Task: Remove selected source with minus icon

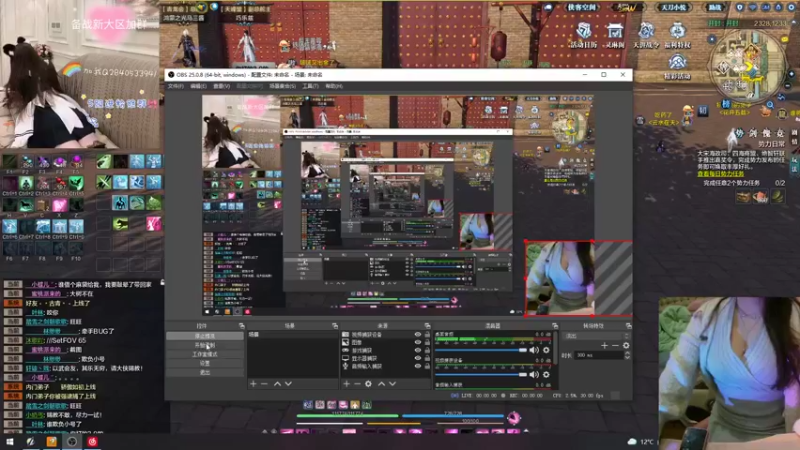Action: click(357, 384)
